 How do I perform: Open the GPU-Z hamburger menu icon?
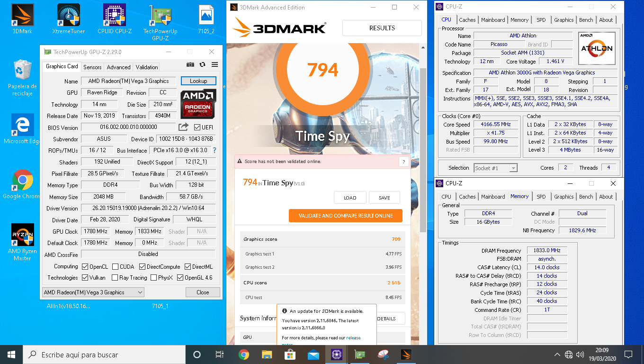[215, 65]
